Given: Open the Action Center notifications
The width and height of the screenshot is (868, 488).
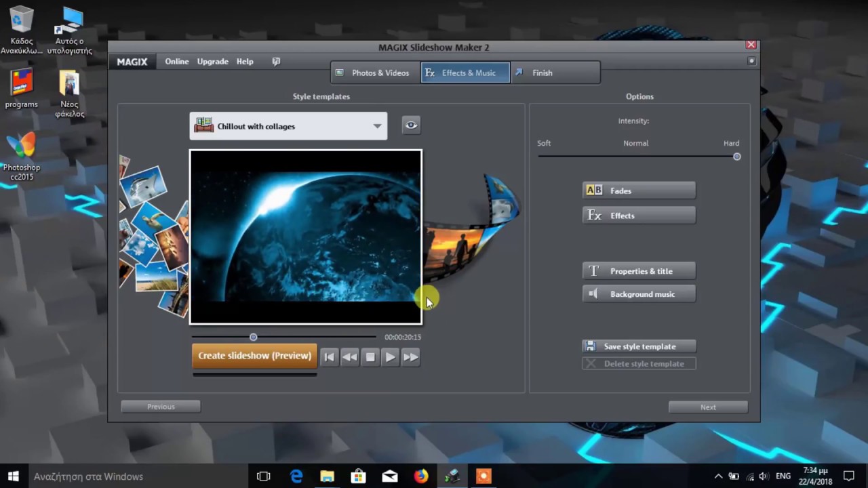Looking at the screenshot, I should click(849, 476).
